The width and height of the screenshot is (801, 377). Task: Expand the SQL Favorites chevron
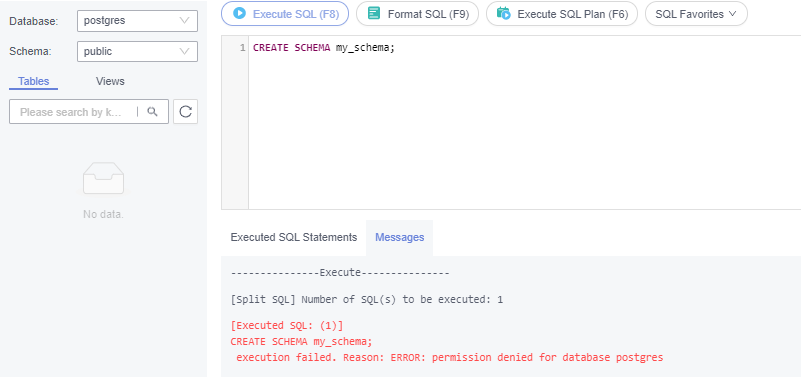pyautogui.click(x=733, y=14)
